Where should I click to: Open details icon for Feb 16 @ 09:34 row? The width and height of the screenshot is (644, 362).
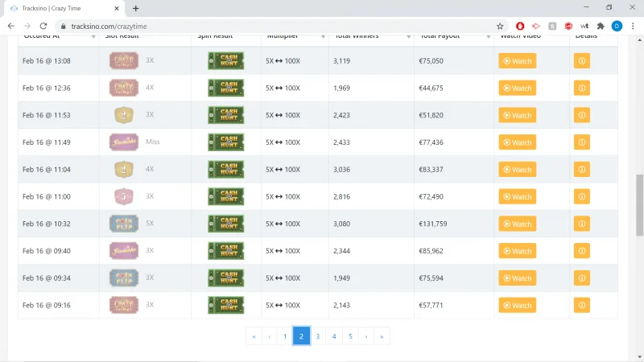tap(581, 278)
